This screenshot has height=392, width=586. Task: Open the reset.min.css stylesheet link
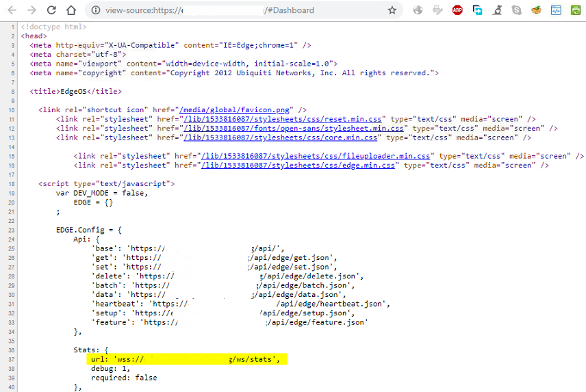tap(283, 119)
